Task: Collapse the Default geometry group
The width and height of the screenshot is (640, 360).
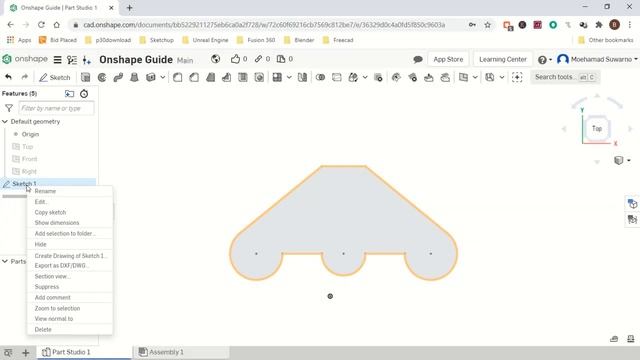Action: coord(5,122)
